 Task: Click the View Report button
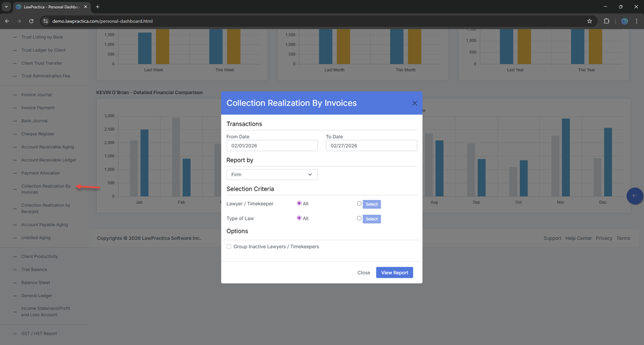click(394, 272)
